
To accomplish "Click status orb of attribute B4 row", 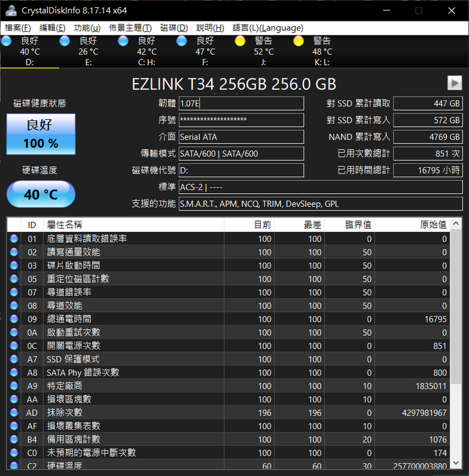I will pos(14,439).
